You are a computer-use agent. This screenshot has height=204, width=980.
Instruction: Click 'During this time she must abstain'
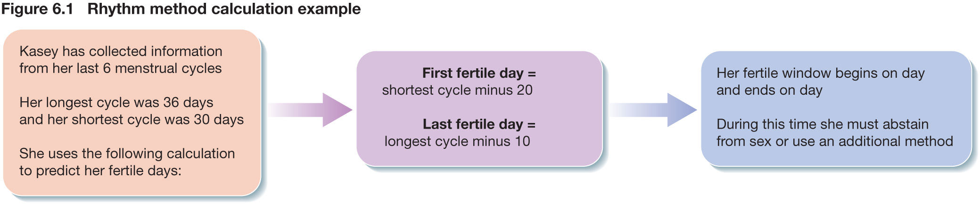[x=823, y=124]
